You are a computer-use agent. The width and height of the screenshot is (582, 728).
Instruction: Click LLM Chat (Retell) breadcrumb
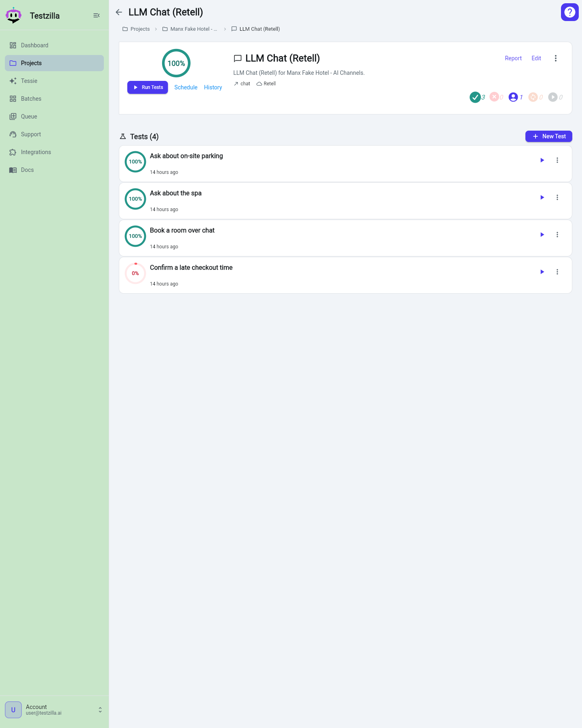click(x=255, y=29)
